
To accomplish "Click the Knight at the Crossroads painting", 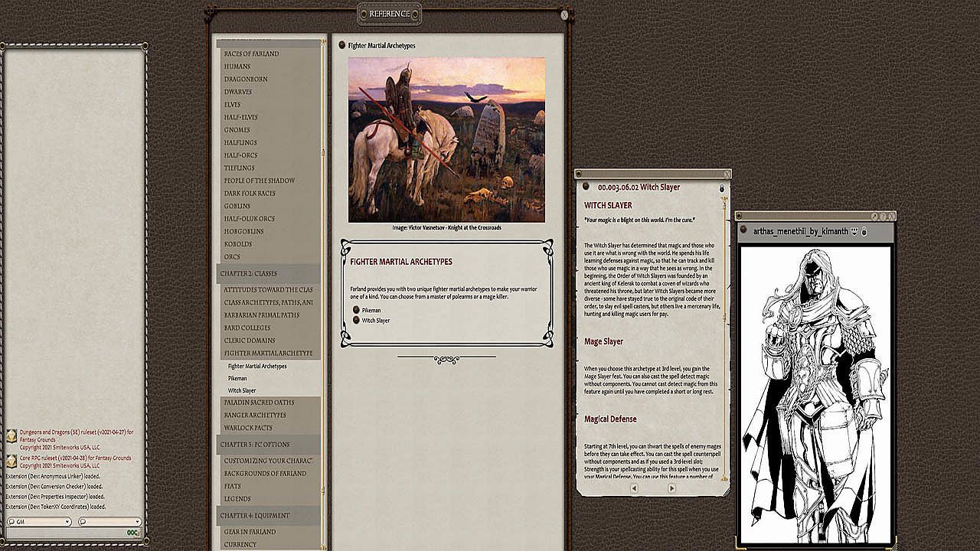I will pyautogui.click(x=446, y=139).
